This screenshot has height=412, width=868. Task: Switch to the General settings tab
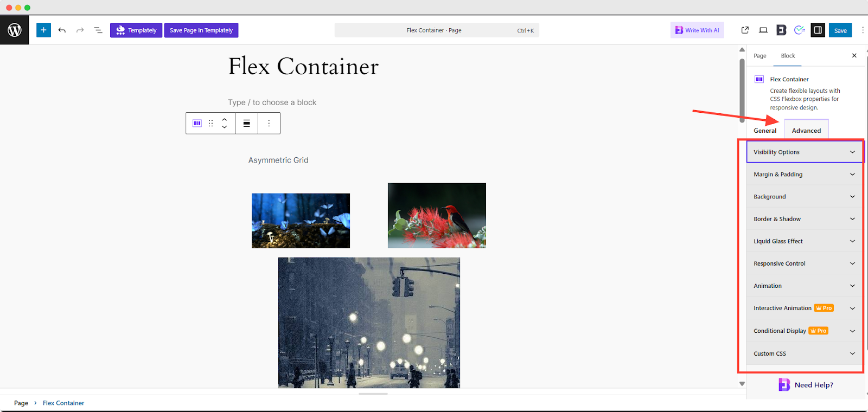tap(765, 131)
